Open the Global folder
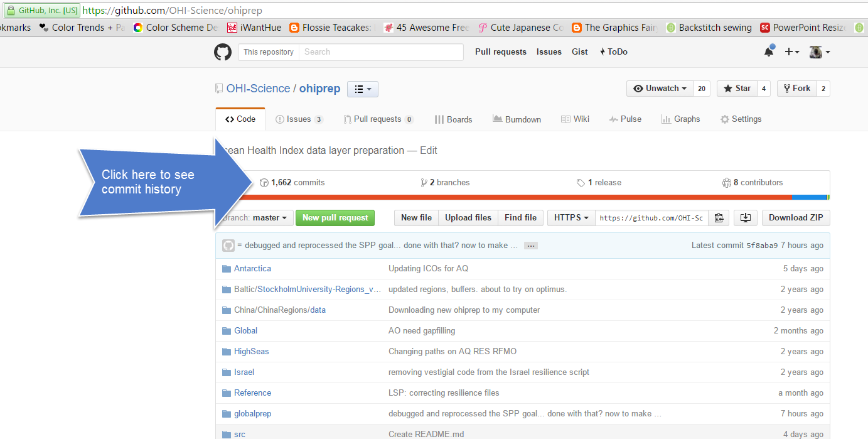The width and height of the screenshot is (868, 439). [245, 331]
